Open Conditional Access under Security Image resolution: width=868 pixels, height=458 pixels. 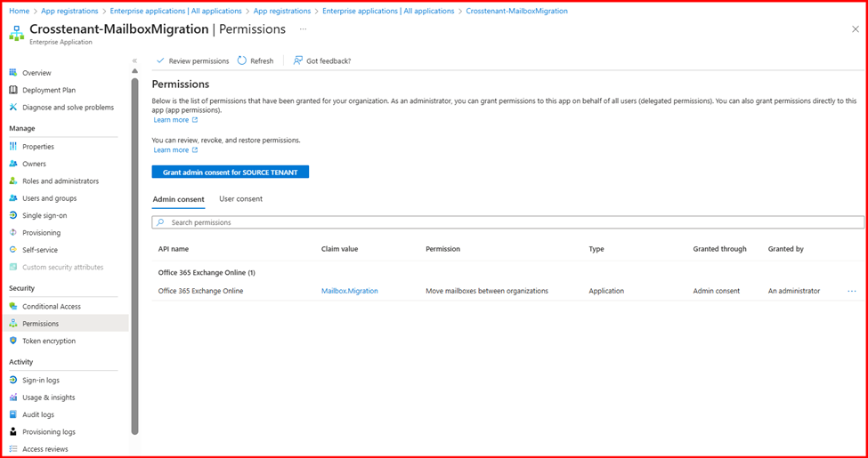[x=51, y=307]
